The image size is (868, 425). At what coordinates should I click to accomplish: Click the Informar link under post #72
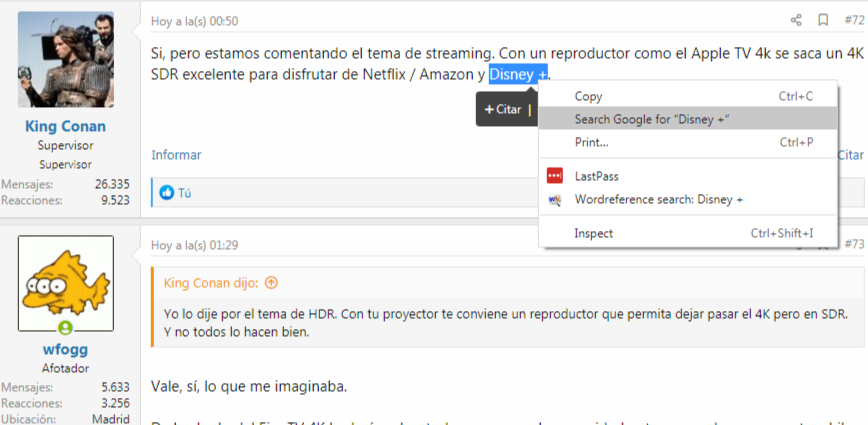[x=176, y=155]
